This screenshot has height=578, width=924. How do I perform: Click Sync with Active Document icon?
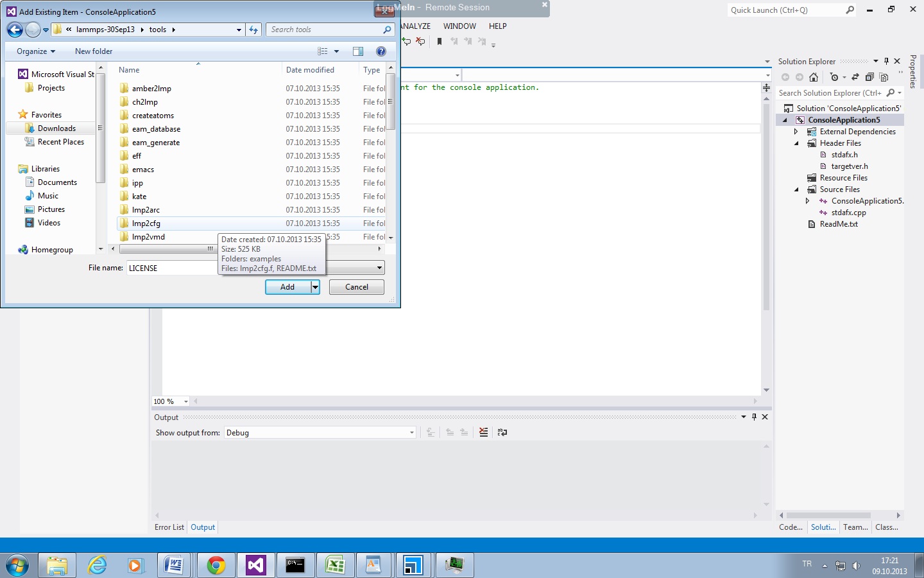point(855,77)
